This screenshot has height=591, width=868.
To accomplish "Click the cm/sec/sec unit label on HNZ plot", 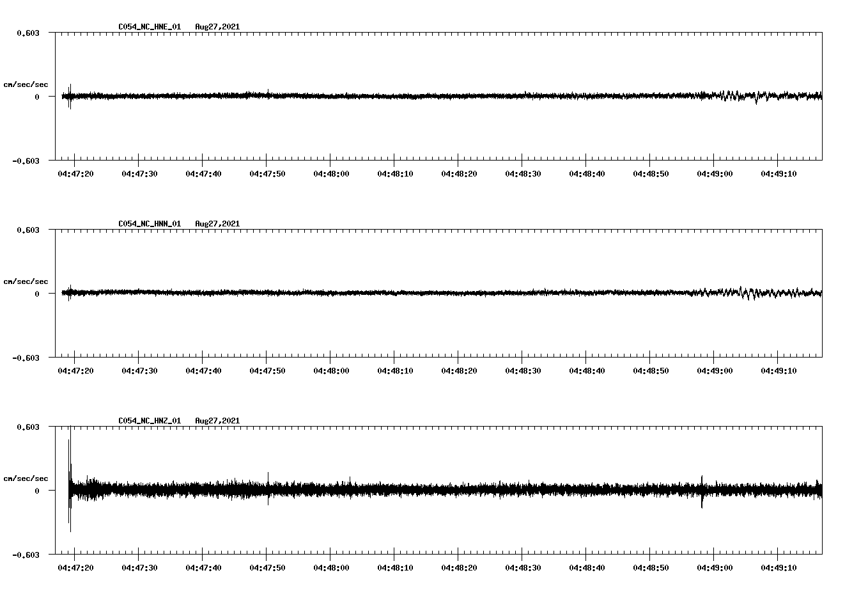I will coord(26,478).
